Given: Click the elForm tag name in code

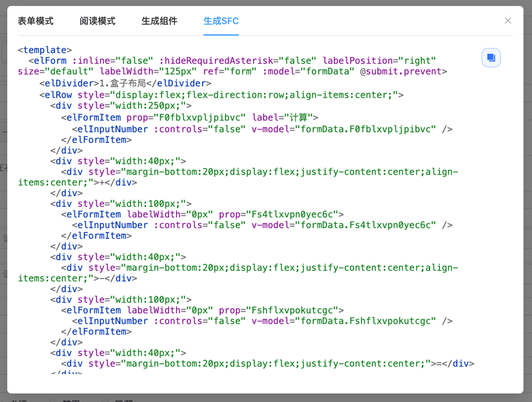Looking at the screenshot, I should click(50, 61).
